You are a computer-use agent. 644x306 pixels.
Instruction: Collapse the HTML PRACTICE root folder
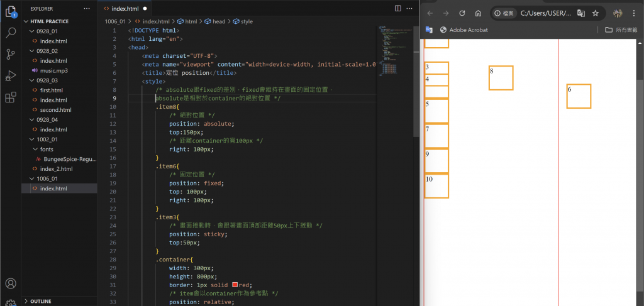(26, 21)
